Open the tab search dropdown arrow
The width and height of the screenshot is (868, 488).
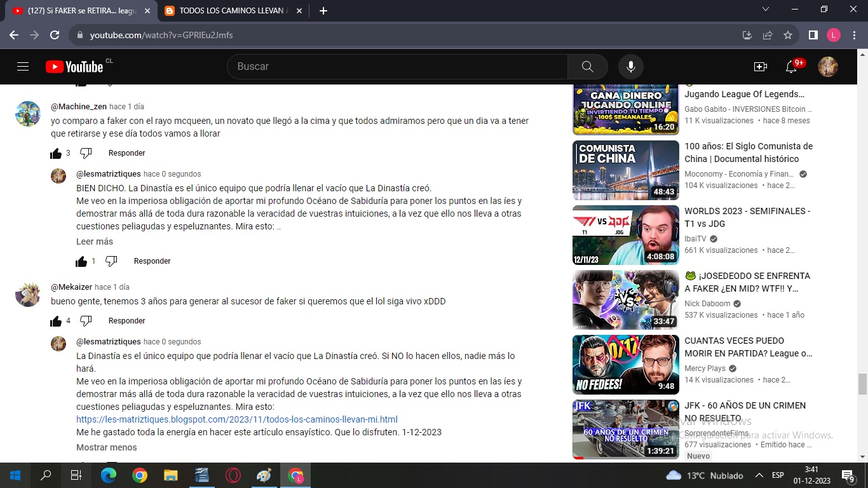coord(766,9)
